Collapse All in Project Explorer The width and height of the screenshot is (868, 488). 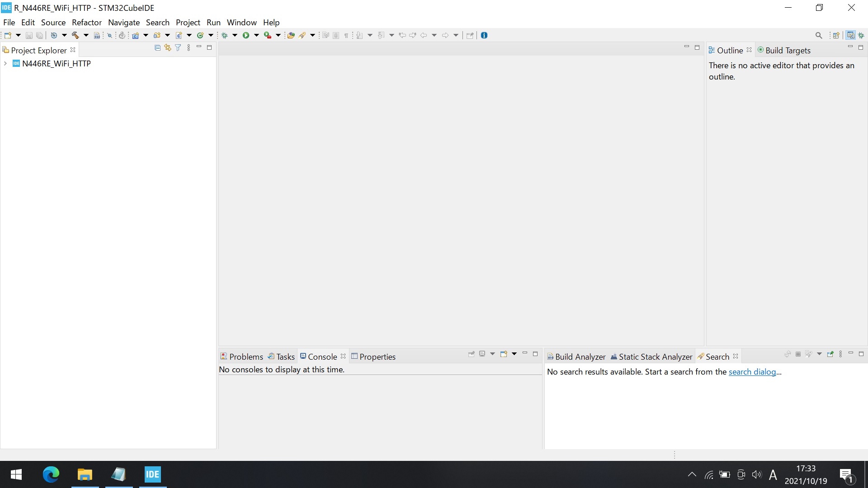coord(157,47)
